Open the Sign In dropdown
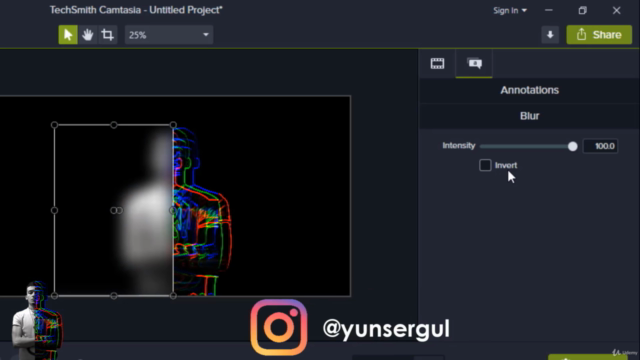This screenshot has height=360, width=640. tap(510, 11)
